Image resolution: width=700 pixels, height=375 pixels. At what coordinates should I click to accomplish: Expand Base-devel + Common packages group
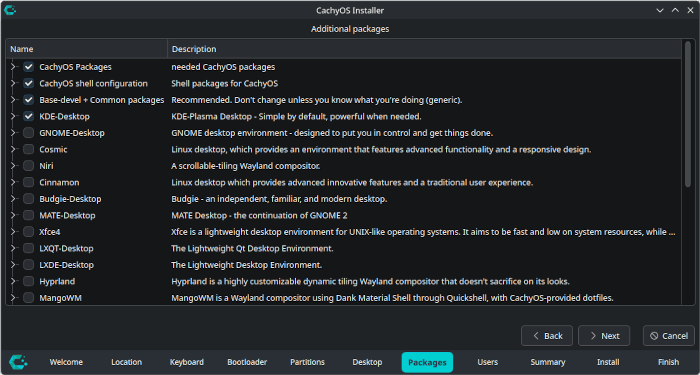pos(12,100)
